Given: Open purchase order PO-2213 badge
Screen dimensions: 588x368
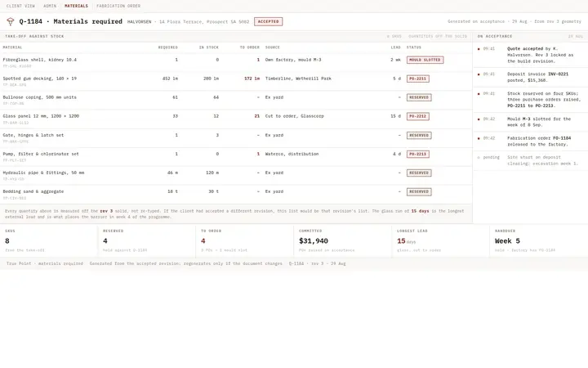Looking at the screenshot, I should [x=418, y=154].
